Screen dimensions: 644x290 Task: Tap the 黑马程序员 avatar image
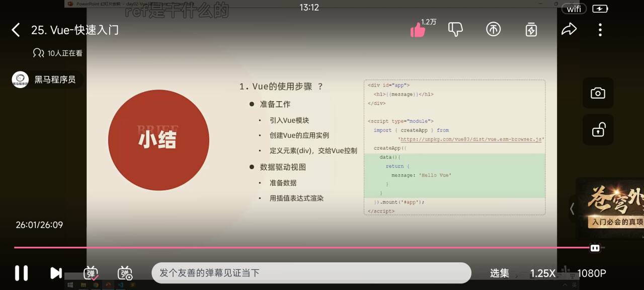tap(20, 80)
